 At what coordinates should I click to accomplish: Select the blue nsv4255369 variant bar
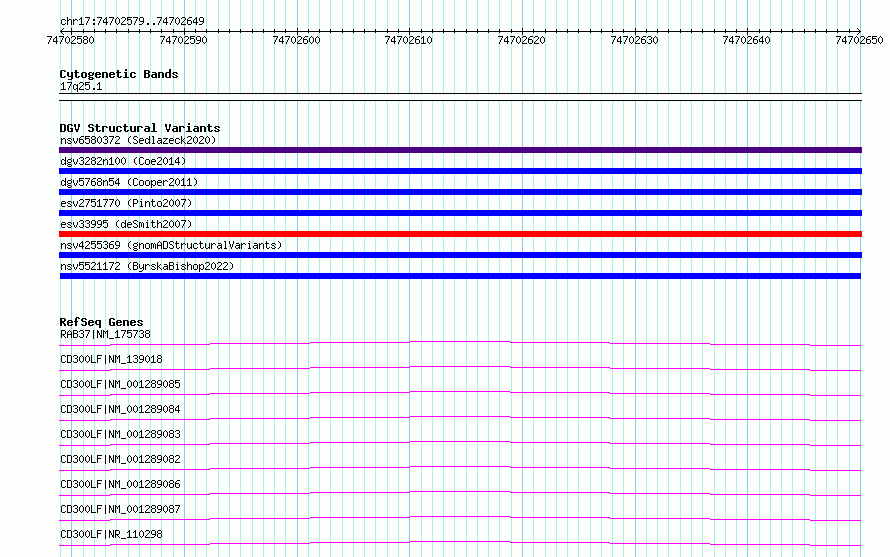(460, 255)
